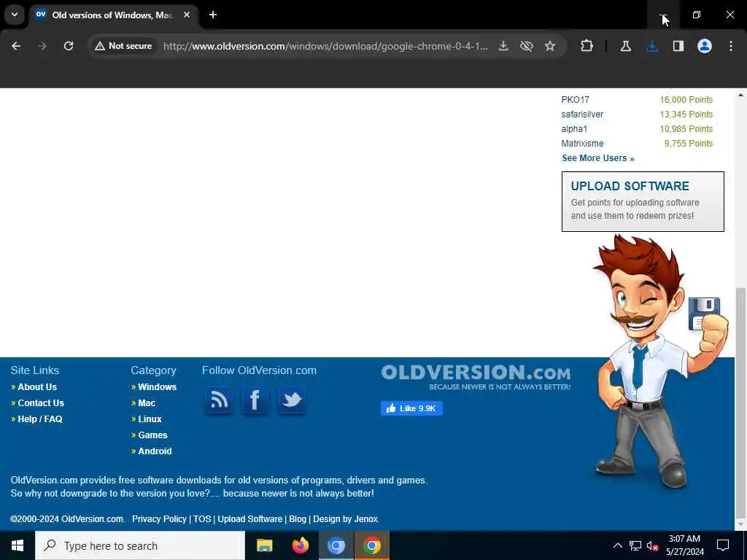Click the crossed-eye tracking protection icon
The height and width of the screenshot is (560, 747).
(527, 46)
